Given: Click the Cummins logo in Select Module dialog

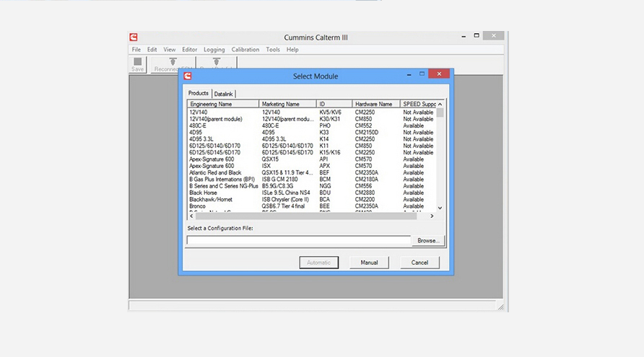Looking at the screenshot, I should click(188, 76).
